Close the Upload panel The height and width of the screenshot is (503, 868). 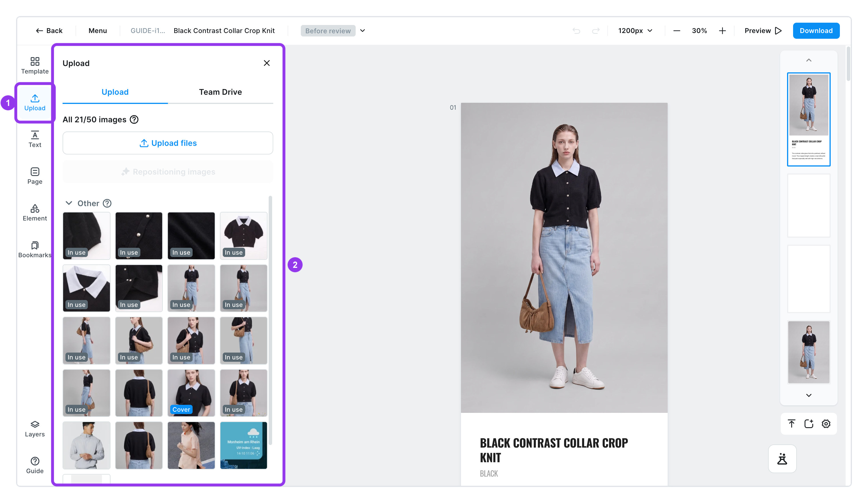click(x=267, y=63)
